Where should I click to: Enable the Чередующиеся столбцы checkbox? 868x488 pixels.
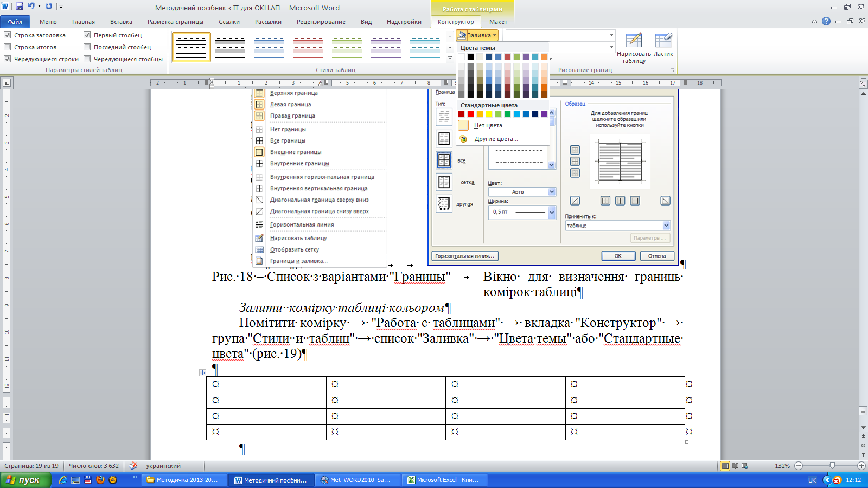(87, 59)
